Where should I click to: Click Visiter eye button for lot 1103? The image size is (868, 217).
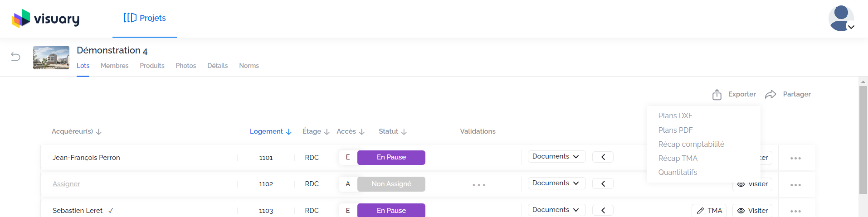(x=752, y=211)
